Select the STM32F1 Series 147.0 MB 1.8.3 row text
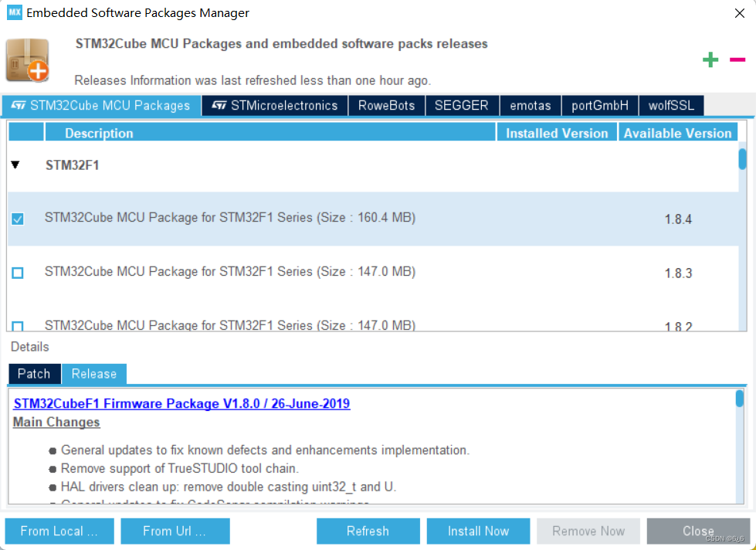This screenshot has height=550, width=756. (x=230, y=272)
